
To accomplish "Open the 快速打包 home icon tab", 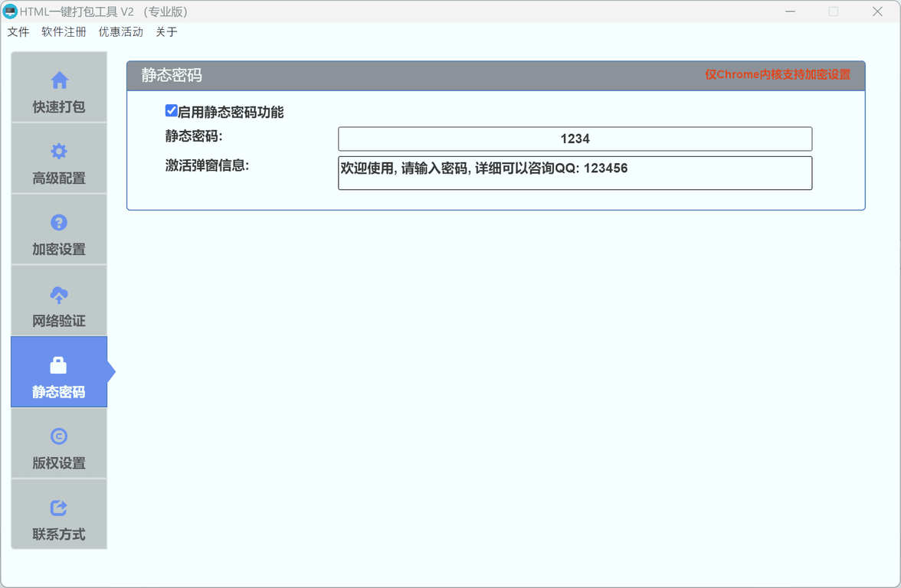I will [59, 80].
